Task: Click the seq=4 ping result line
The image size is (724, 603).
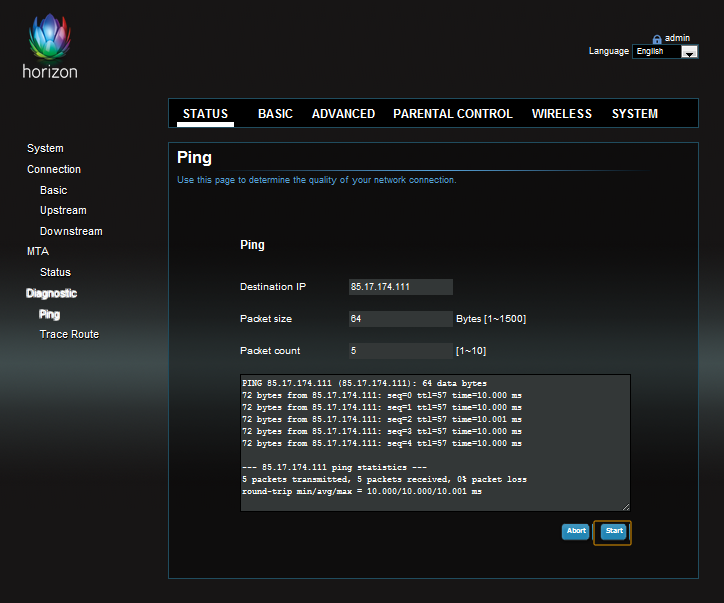Action: pos(382,443)
